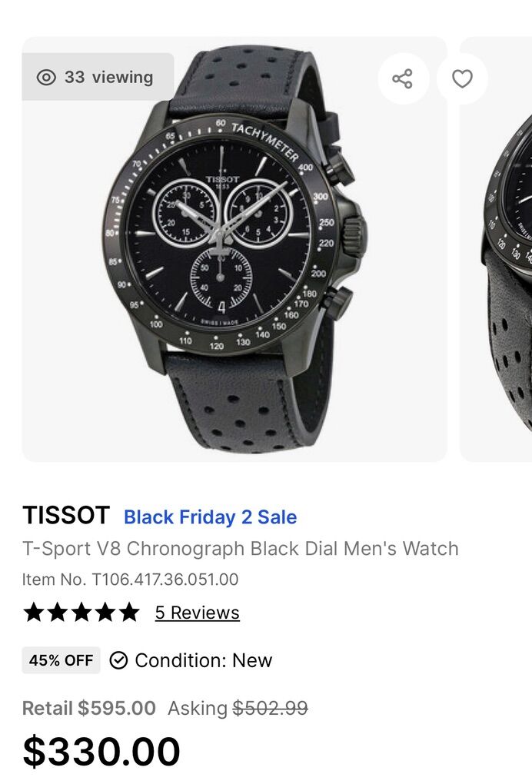Open the 5 Reviews link
The image size is (532, 784).
198,612
